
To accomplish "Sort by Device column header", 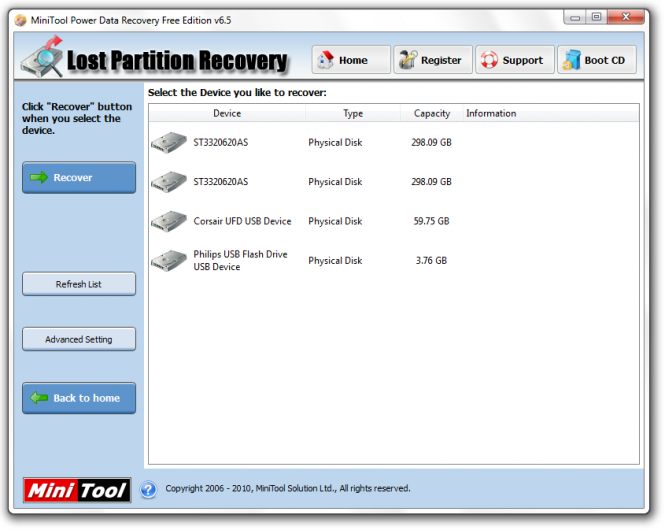I will [227, 114].
